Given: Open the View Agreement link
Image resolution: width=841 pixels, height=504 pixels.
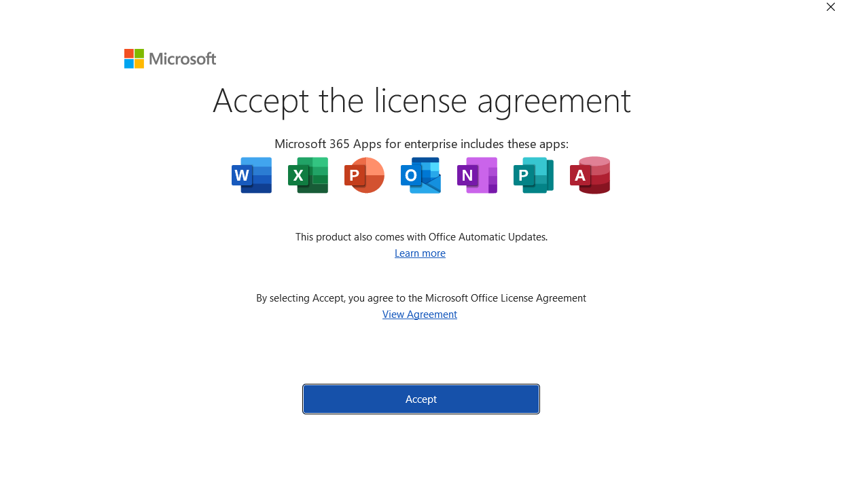Looking at the screenshot, I should [420, 314].
